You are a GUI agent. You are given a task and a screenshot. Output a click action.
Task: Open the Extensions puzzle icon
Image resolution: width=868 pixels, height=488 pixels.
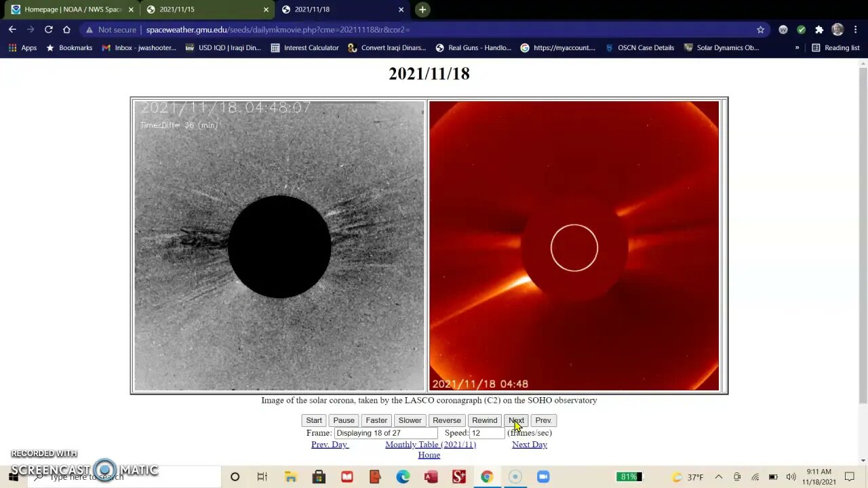[819, 30]
